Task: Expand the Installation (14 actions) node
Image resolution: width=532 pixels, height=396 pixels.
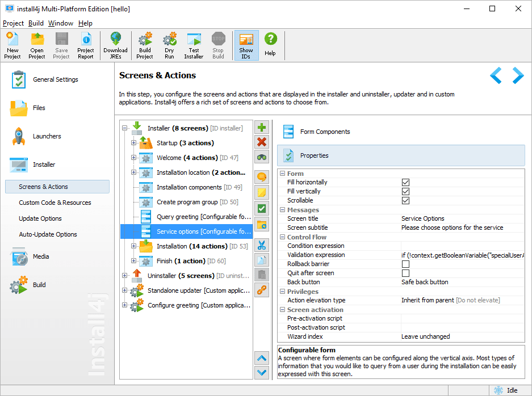Action: pyautogui.click(x=134, y=246)
